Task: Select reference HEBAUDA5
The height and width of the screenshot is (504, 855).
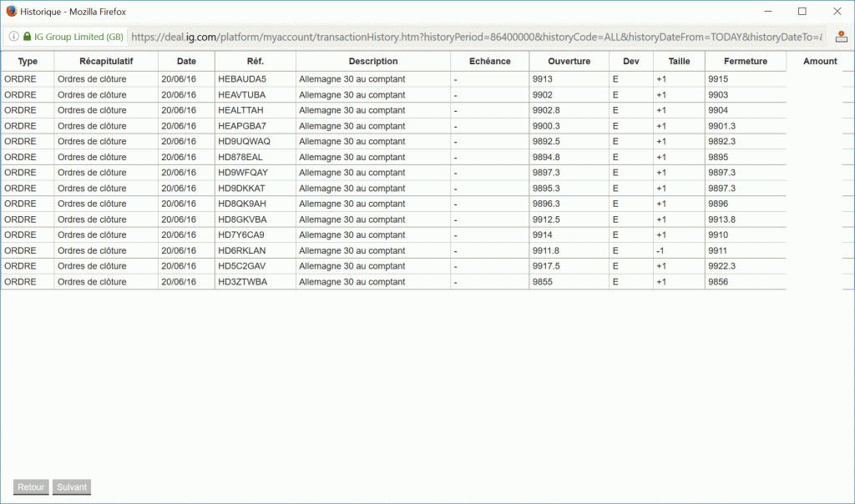Action: pos(242,79)
